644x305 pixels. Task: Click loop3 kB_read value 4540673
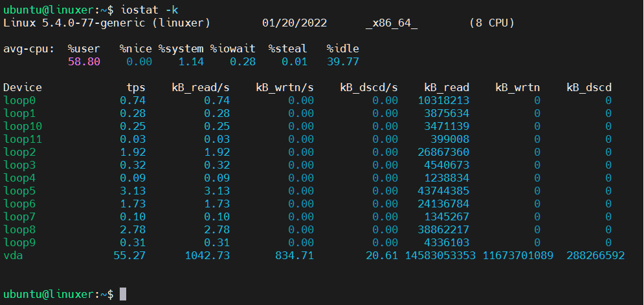click(x=447, y=165)
